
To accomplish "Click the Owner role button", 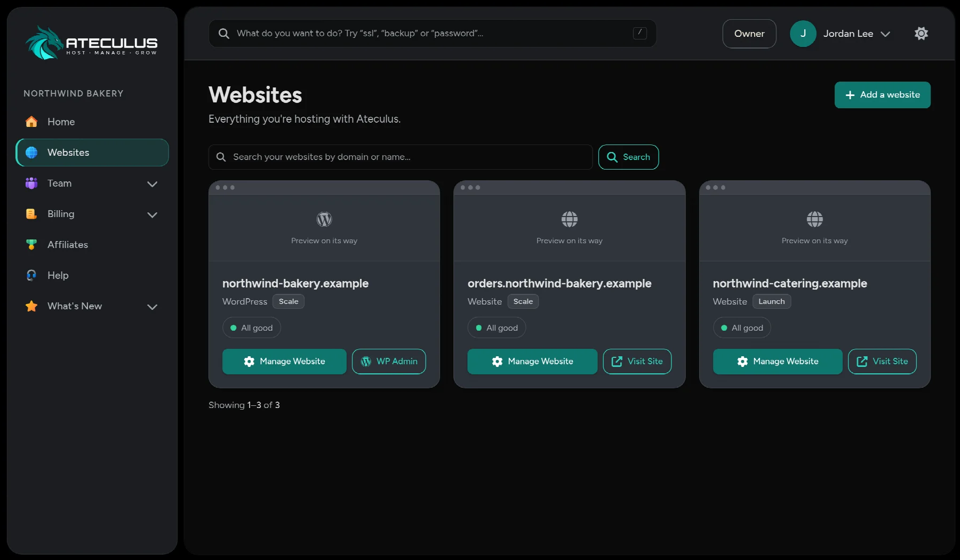I will (x=749, y=34).
